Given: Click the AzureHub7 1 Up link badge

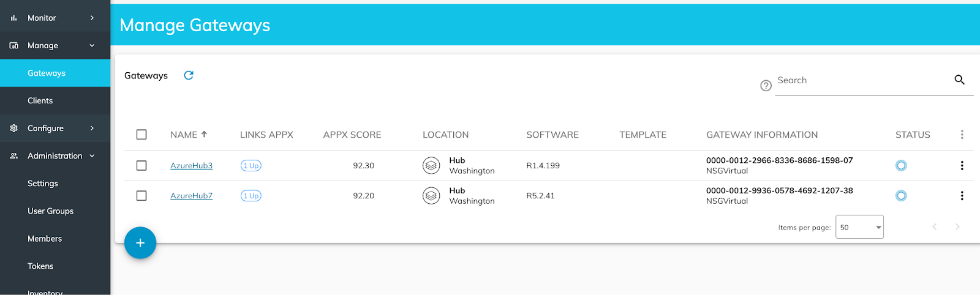Looking at the screenshot, I should coord(251,196).
